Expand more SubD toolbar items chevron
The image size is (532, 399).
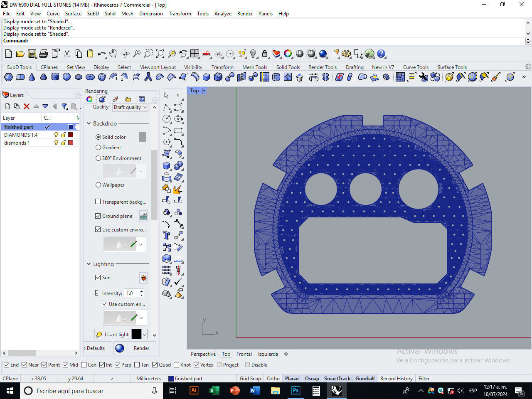coord(524,77)
